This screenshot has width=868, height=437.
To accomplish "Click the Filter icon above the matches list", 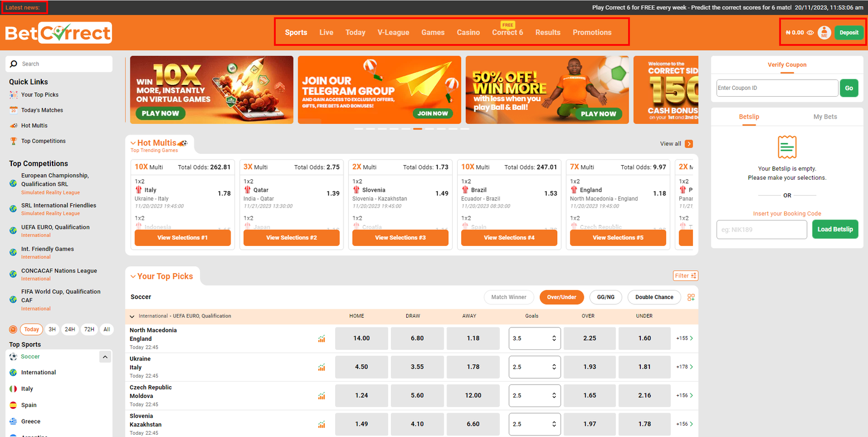I will [685, 275].
